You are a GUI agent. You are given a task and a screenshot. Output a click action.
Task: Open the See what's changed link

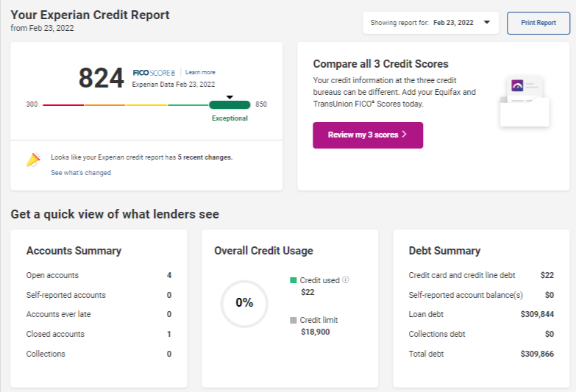click(x=80, y=173)
